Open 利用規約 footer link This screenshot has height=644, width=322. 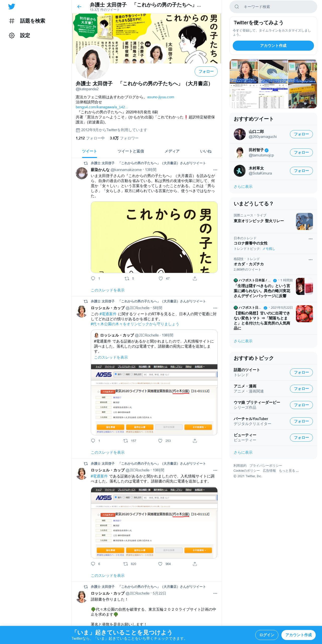[240, 466]
